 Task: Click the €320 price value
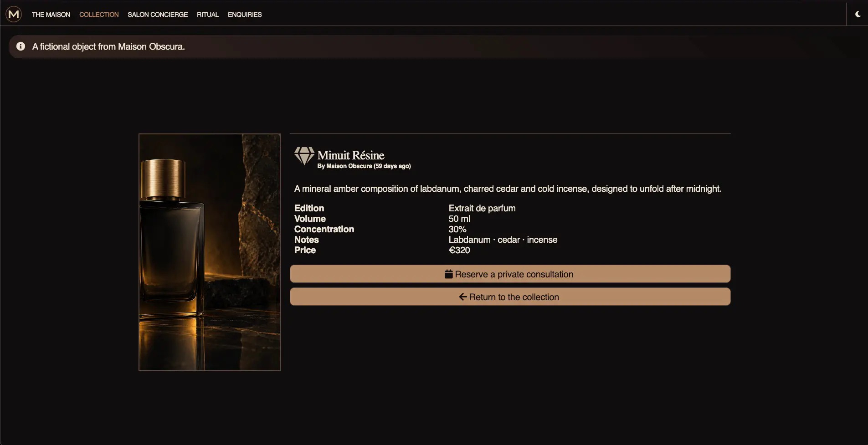click(459, 250)
